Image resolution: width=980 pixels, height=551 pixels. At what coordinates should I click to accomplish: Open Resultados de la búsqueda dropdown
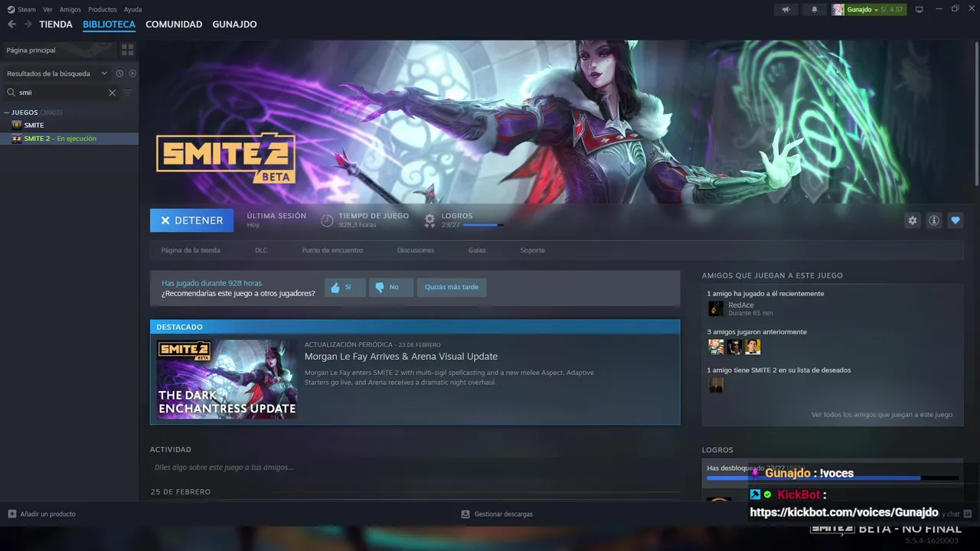[57, 73]
